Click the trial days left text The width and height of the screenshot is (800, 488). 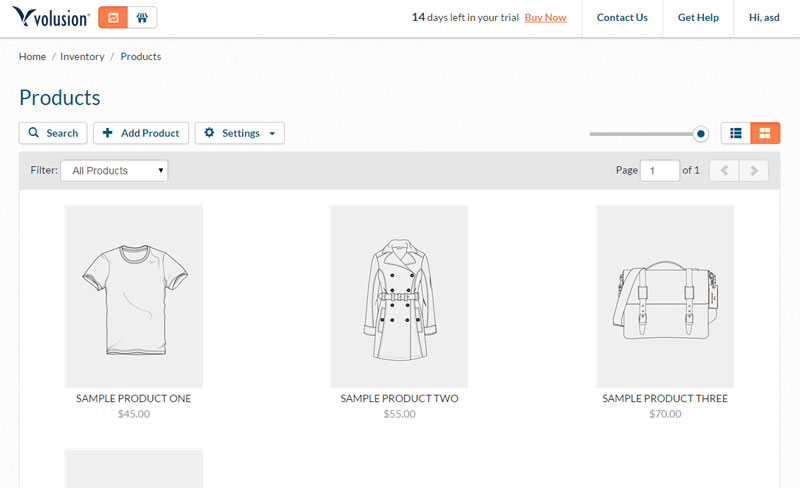pyautogui.click(x=465, y=17)
